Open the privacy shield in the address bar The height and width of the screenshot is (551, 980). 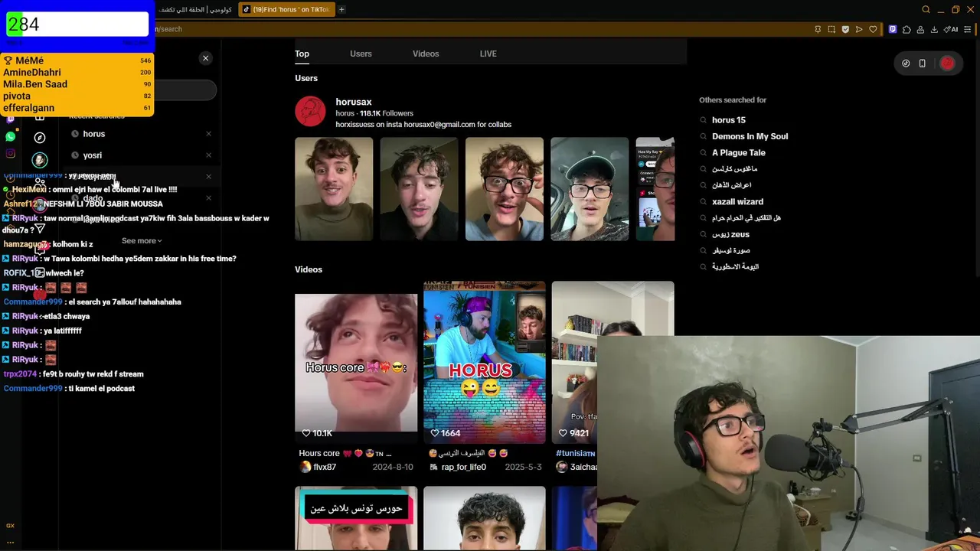[x=845, y=29]
